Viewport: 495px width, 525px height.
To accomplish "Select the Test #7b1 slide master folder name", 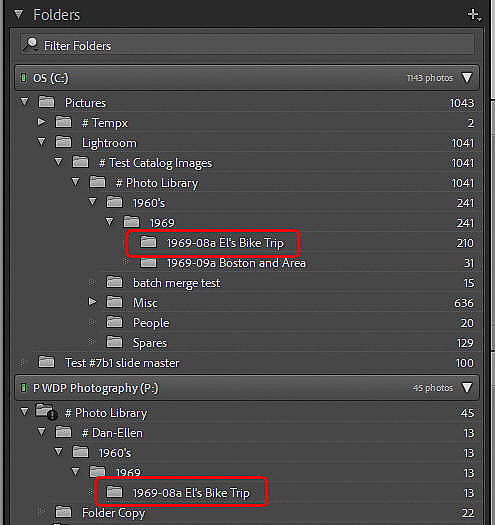I will (x=122, y=363).
